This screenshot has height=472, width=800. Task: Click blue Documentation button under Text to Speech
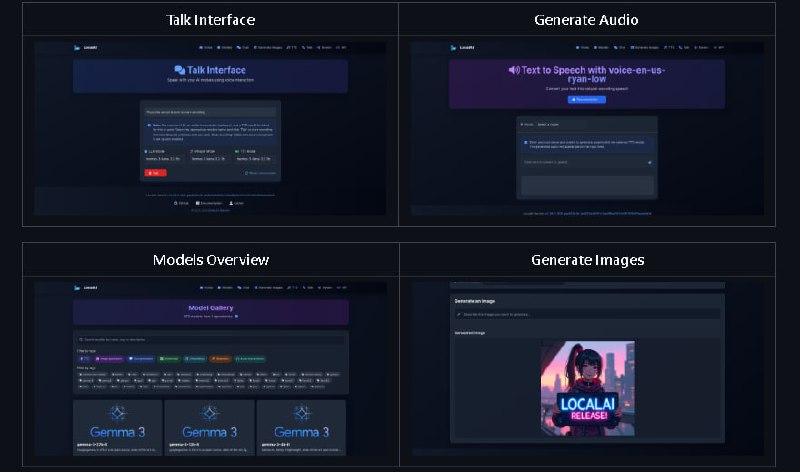[x=587, y=100]
